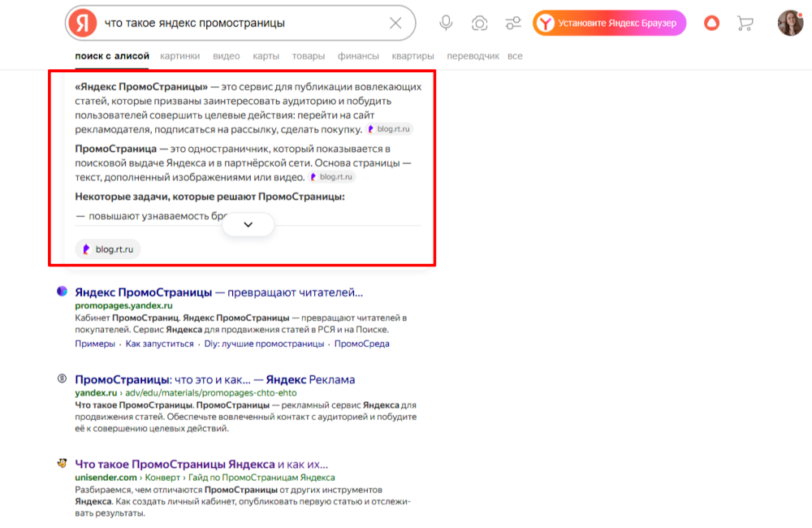This screenshot has height=528, width=812.
Task: Click Некоторые задачи, которые решают ПромоСтраницы heading
Action: click(209, 197)
